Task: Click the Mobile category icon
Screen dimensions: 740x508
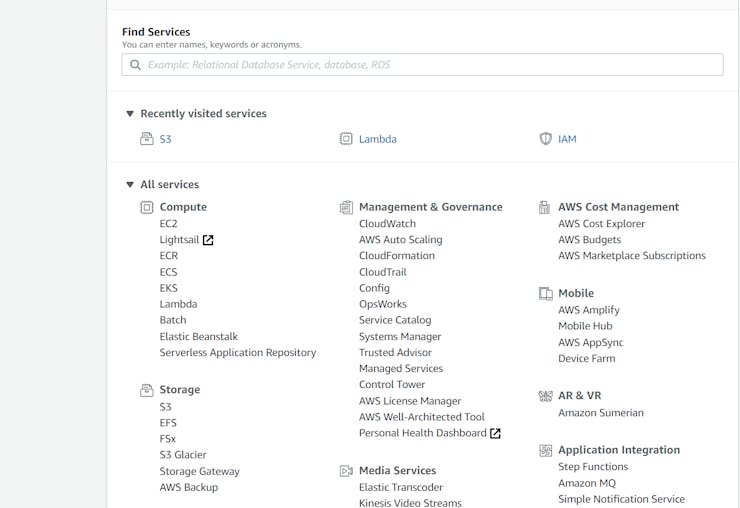Action: coord(546,294)
